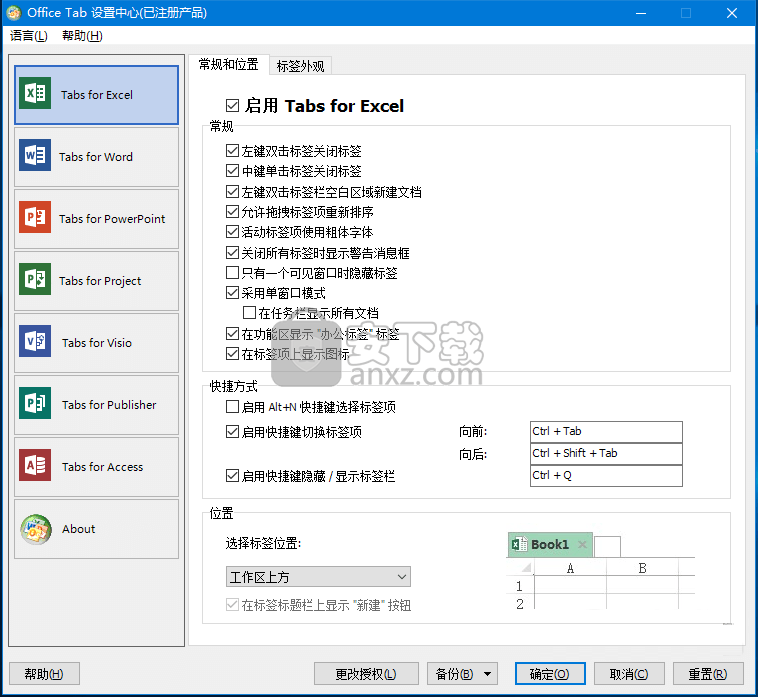Open Tabs for Project settings
The image size is (758, 697).
click(96, 281)
